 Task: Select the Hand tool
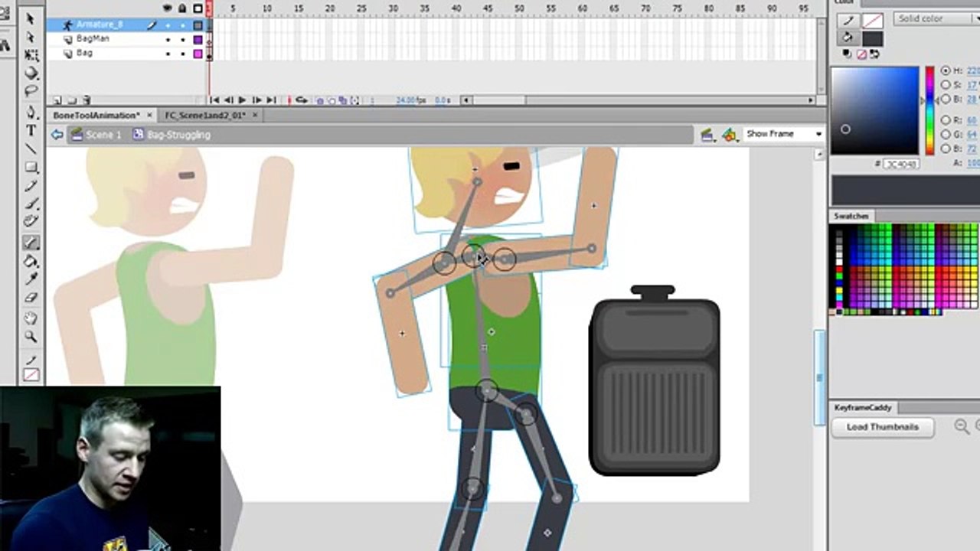point(31,318)
